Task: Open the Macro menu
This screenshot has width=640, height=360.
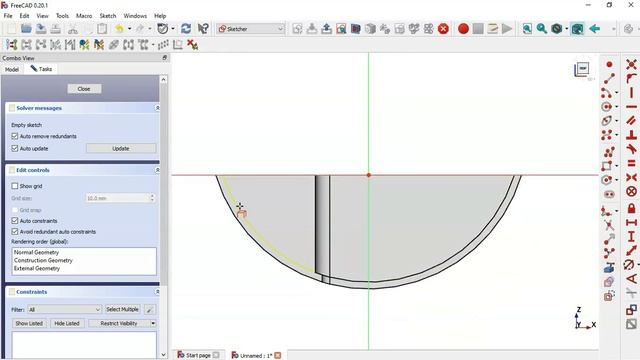Action: pos(84,16)
